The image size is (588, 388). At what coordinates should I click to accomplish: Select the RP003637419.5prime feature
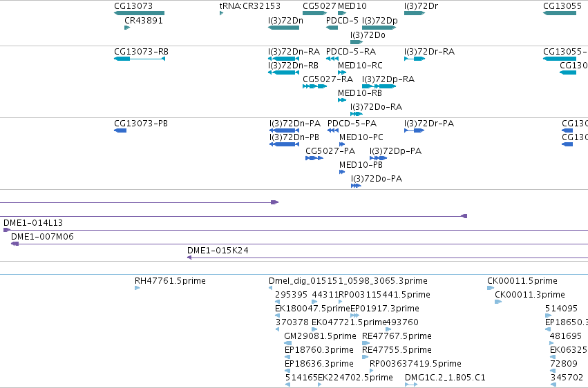pyautogui.click(x=372, y=371)
